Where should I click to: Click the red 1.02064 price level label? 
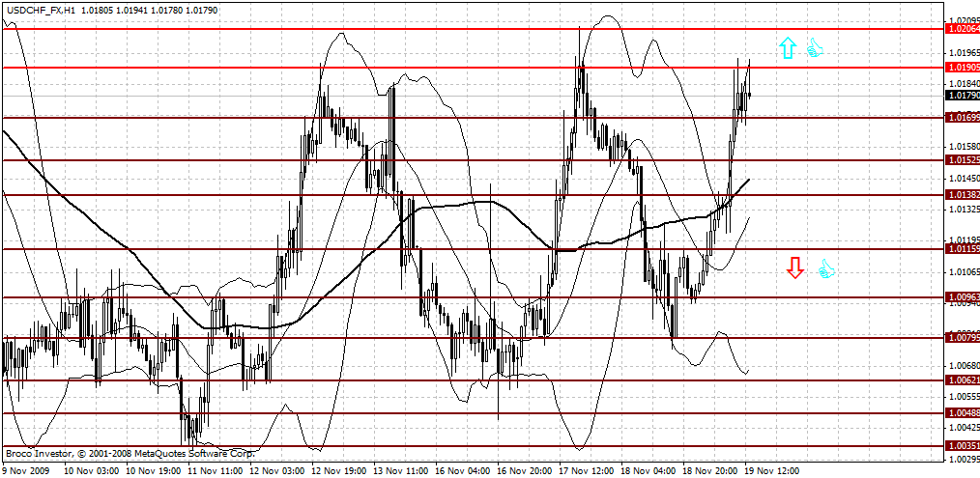pos(964,29)
